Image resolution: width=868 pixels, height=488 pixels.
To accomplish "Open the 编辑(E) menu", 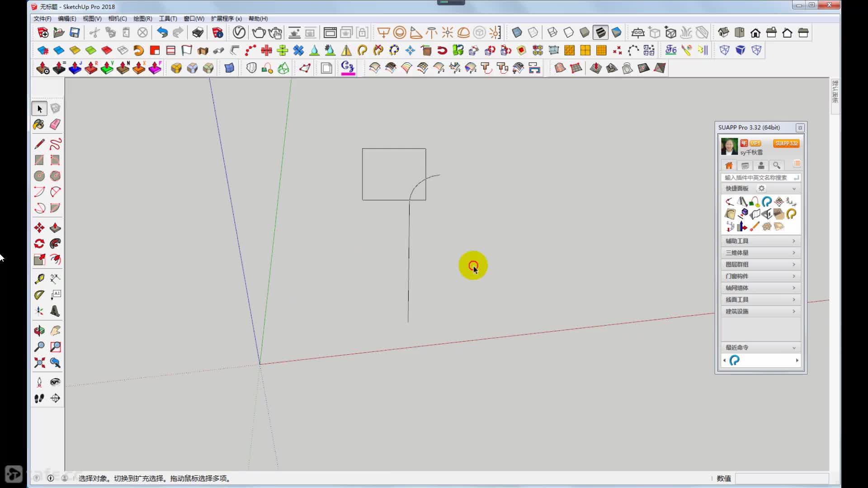I will pos(67,19).
